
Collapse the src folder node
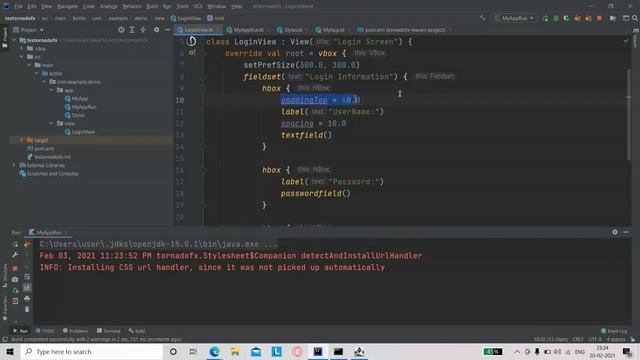pyautogui.click(x=22, y=57)
